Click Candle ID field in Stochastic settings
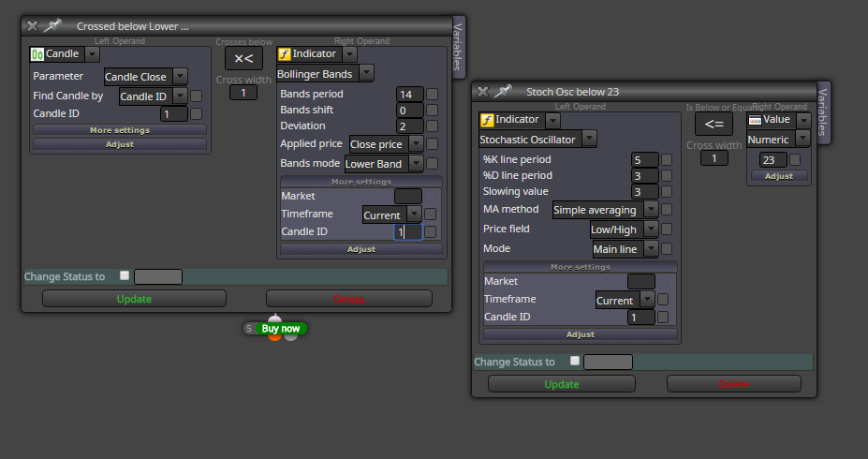This screenshot has width=868, height=459. (641, 318)
